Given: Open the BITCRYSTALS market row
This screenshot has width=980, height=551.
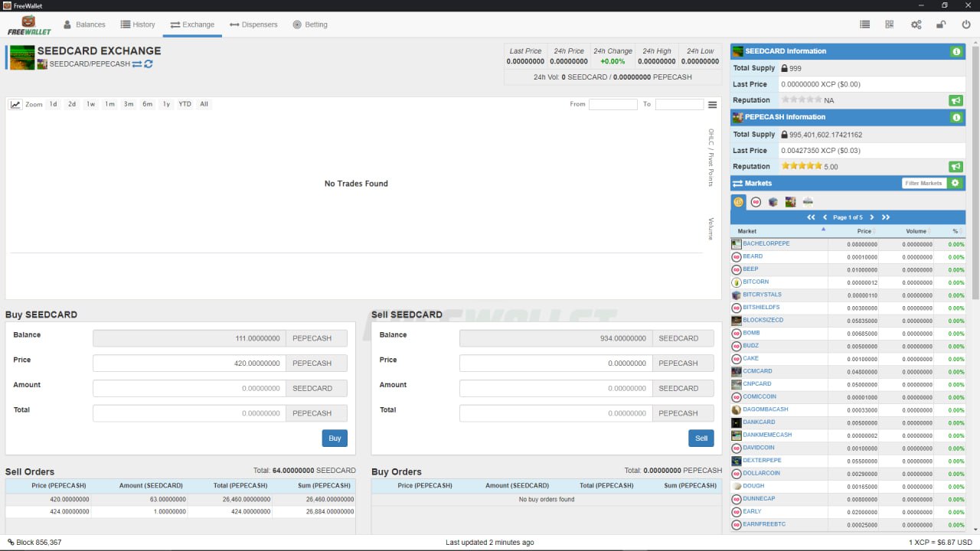Looking at the screenshot, I should click(x=848, y=295).
